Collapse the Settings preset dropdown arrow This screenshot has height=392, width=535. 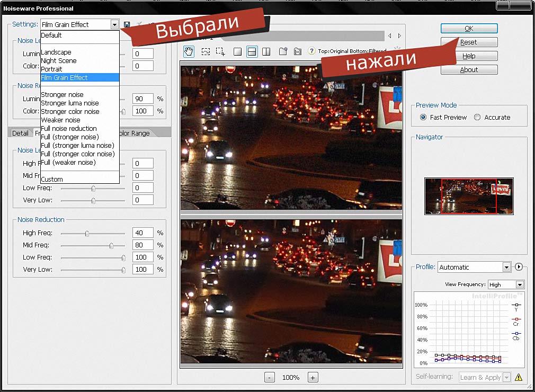114,24
